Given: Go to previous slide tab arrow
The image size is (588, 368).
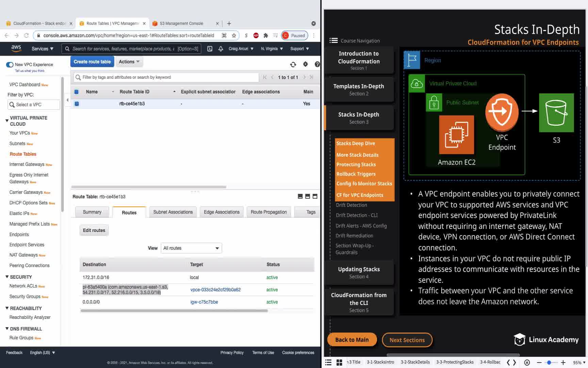Looking at the screenshot, I should [x=508, y=362].
